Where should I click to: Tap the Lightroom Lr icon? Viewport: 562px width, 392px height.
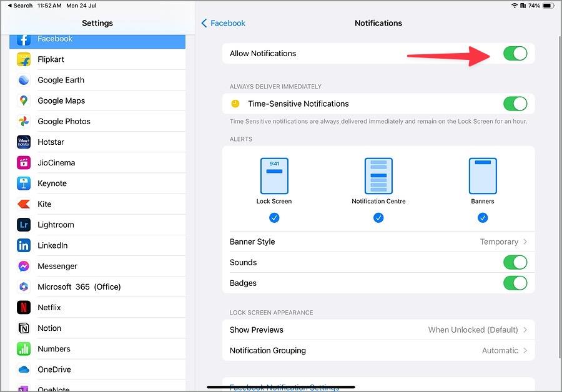point(24,225)
